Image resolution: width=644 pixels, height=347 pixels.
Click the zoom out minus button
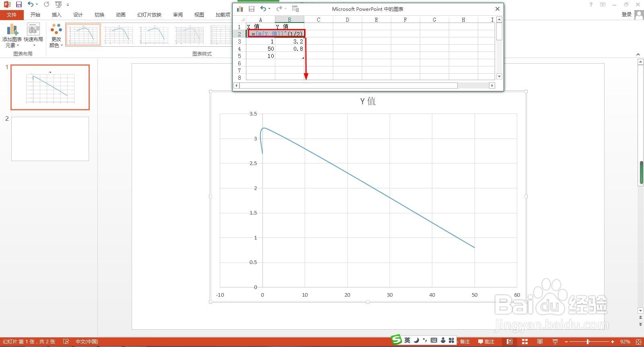pos(566,342)
